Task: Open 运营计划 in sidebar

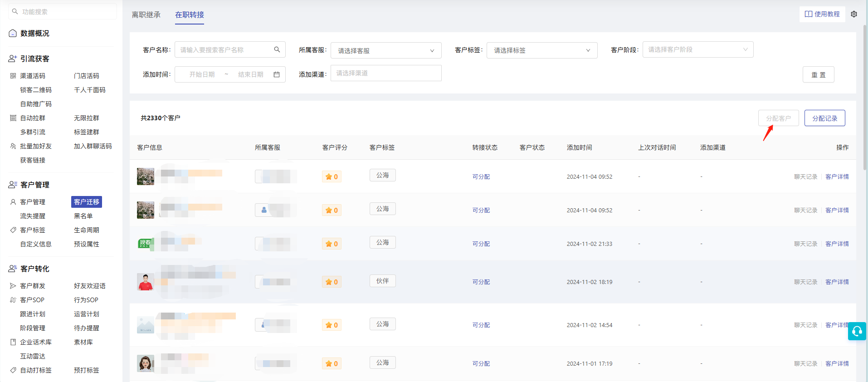Action: [x=87, y=314]
